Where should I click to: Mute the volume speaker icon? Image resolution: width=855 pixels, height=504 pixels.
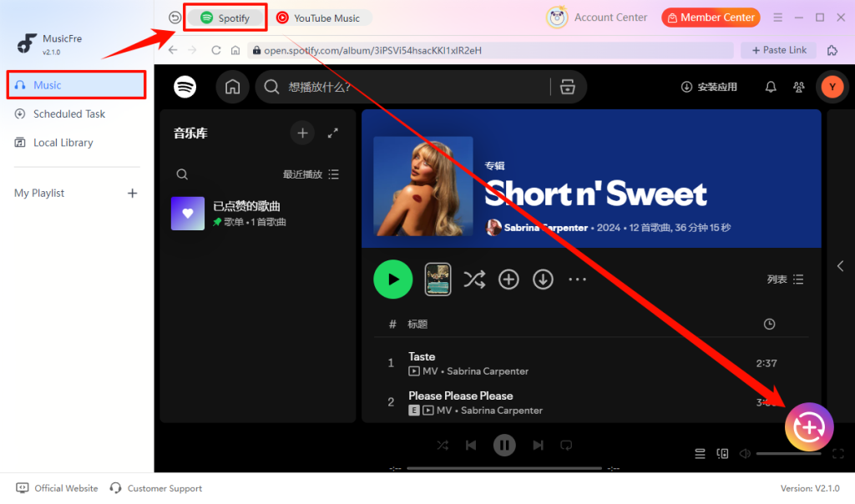tap(745, 454)
